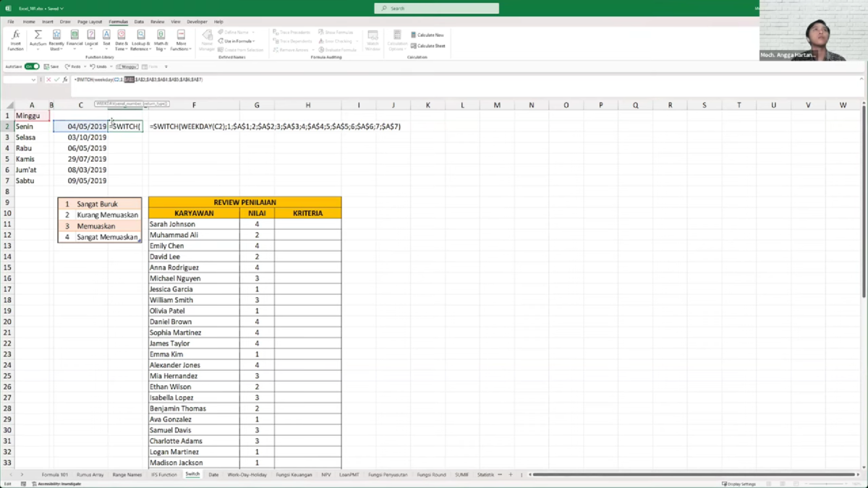
Task: Click the Search box in title bar
Action: click(437, 9)
